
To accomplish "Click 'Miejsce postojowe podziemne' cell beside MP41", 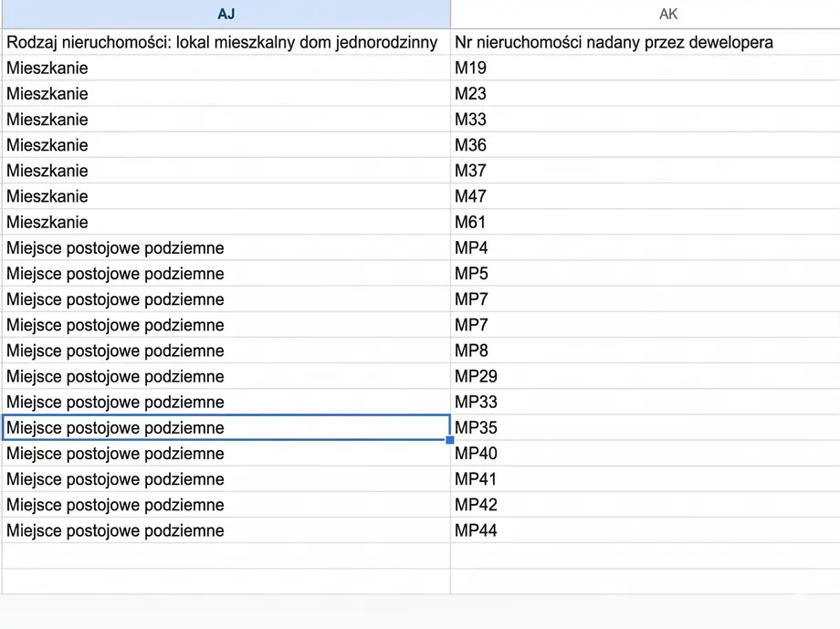I will point(226,479).
